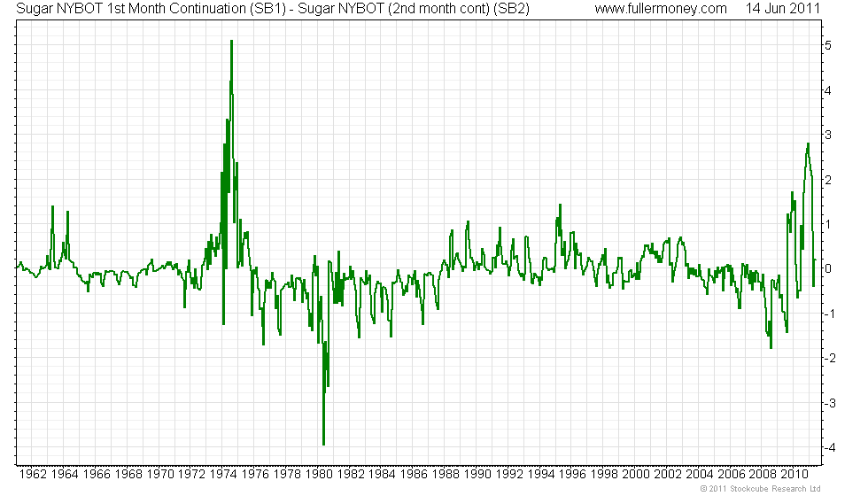Click the y-axis label 2
This screenshot has height=496, width=868.
point(828,180)
